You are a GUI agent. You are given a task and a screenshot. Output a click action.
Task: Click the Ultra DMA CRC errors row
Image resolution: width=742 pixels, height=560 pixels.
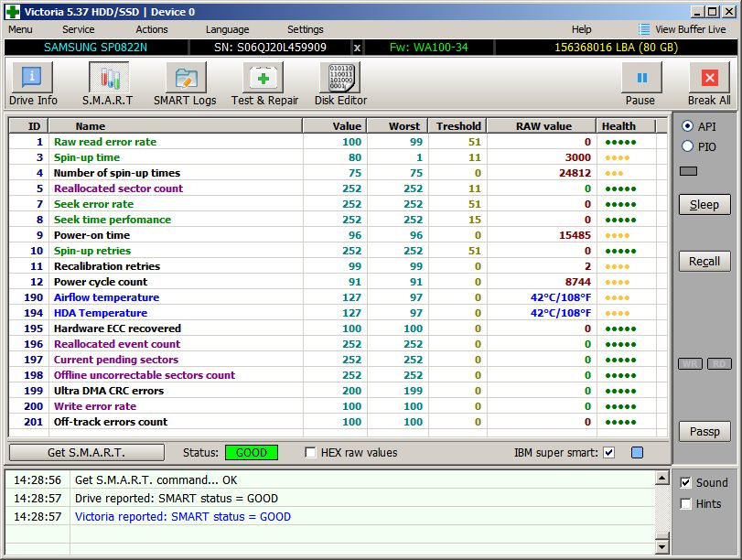click(338, 391)
